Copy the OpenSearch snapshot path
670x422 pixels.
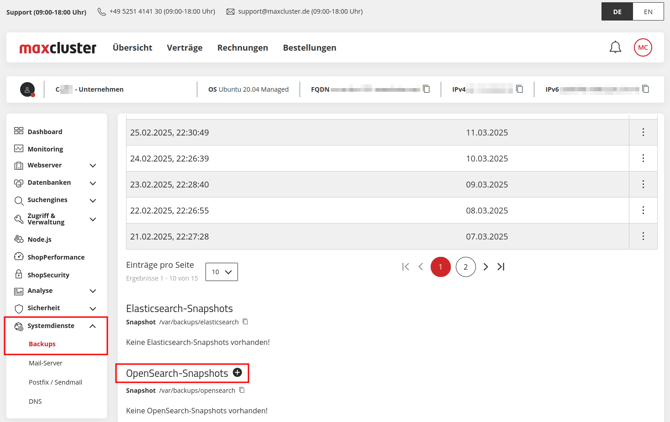(x=242, y=390)
